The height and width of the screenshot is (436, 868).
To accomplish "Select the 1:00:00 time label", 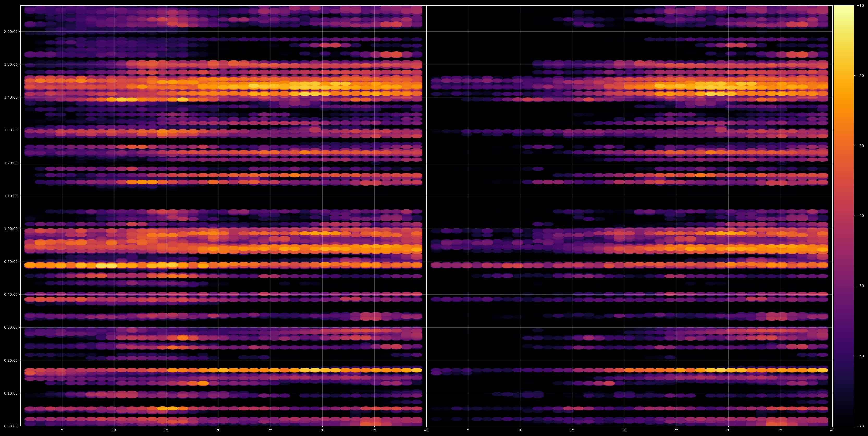I will [11, 229].
